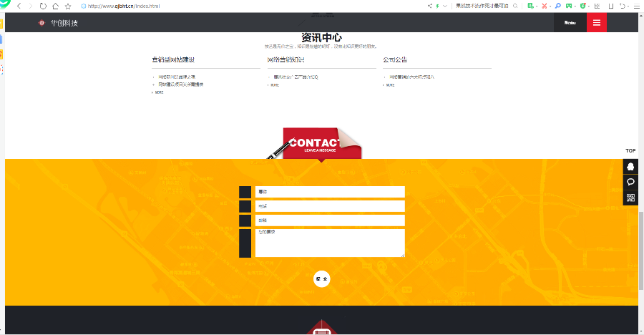
Task: Click the QQ penguin contact icon
Action: tap(630, 166)
